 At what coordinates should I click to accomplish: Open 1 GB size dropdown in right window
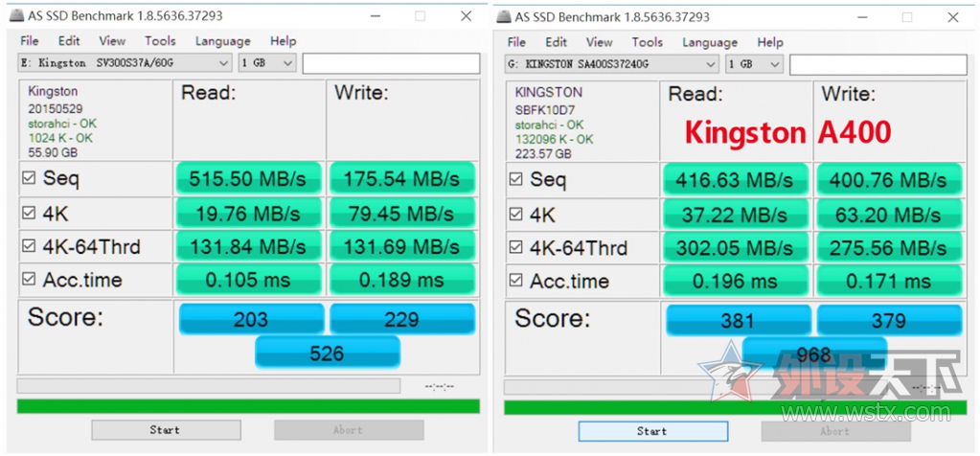tap(754, 64)
